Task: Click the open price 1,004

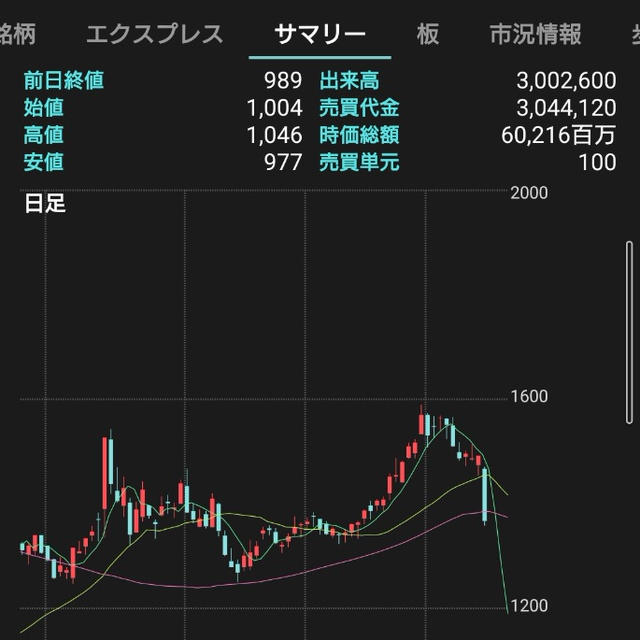Action: [275, 108]
